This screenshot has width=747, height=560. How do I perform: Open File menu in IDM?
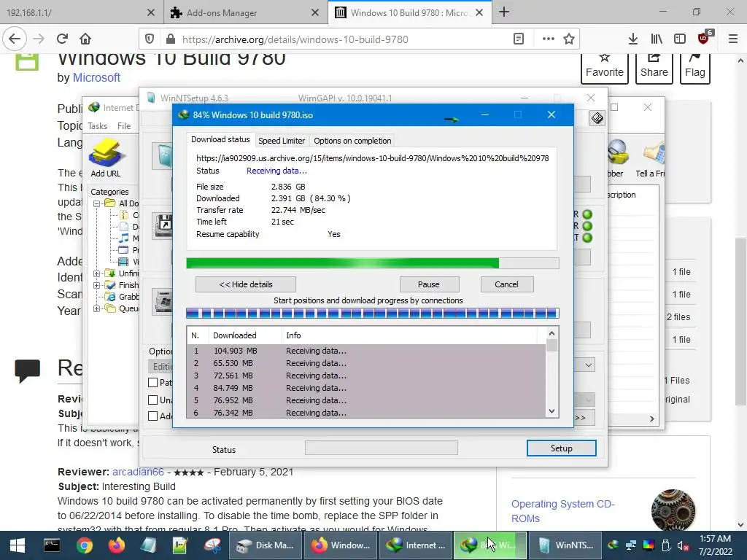(124, 125)
